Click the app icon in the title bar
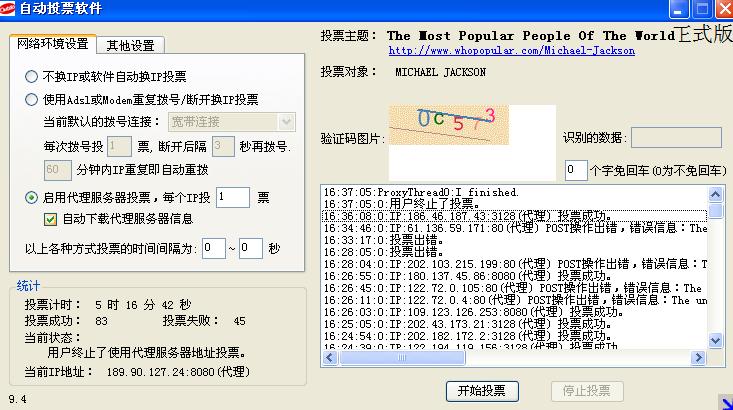 [10, 10]
